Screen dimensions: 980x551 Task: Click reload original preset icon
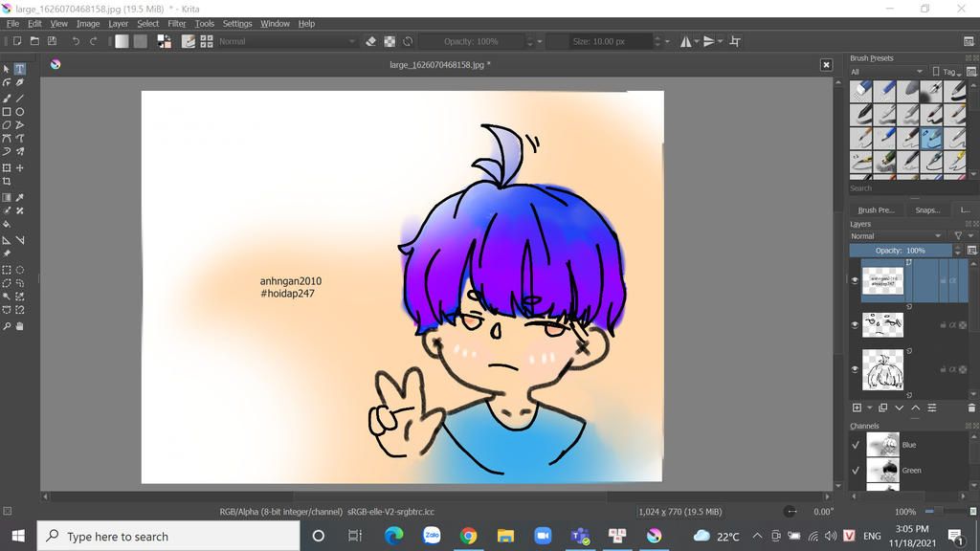coord(408,41)
